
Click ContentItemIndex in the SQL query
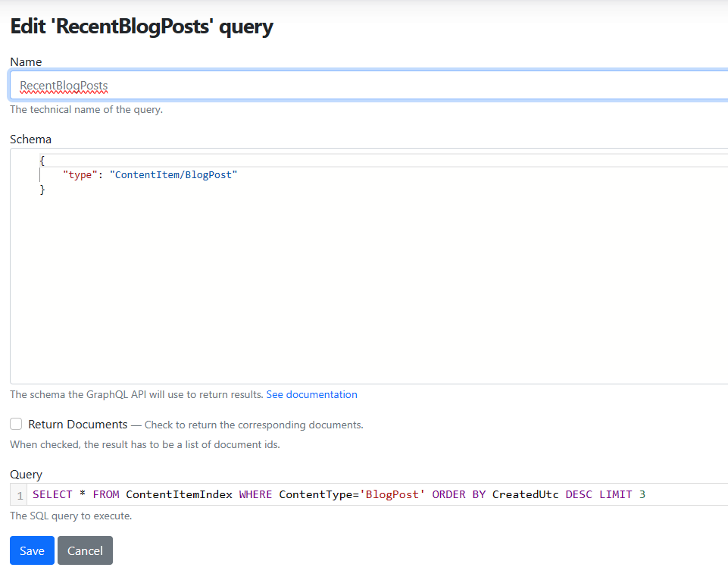179,494
